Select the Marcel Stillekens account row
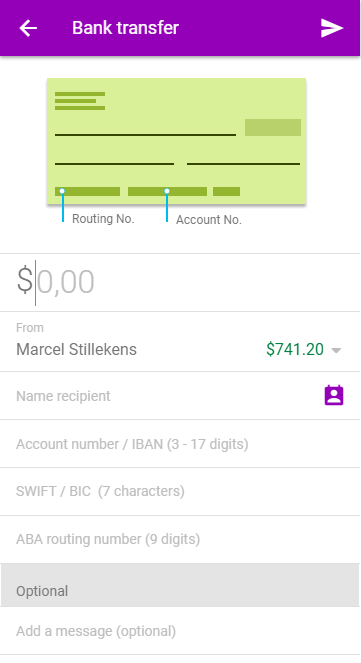This screenshot has width=361, height=663. 180,342
